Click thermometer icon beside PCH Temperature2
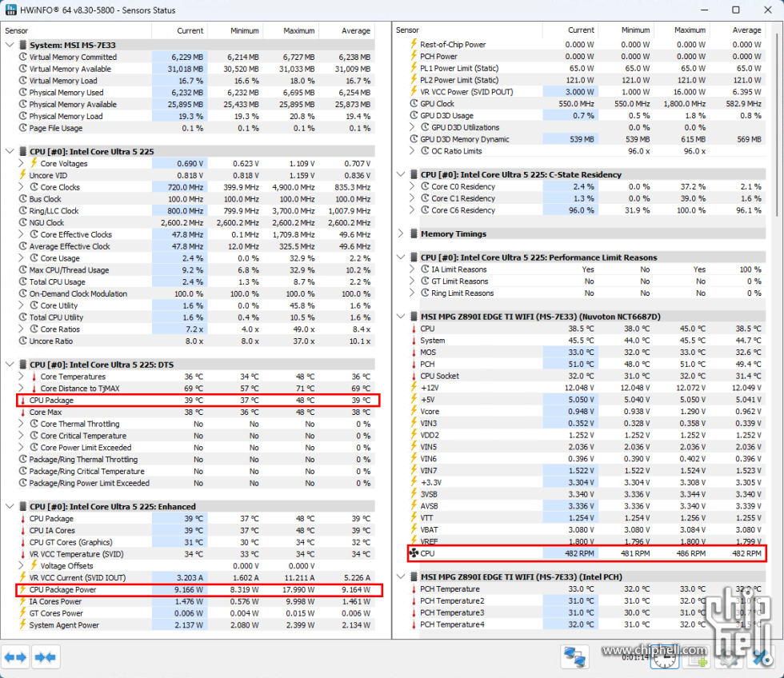The height and width of the screenshot is (678, 784). (x=414, y=600)
